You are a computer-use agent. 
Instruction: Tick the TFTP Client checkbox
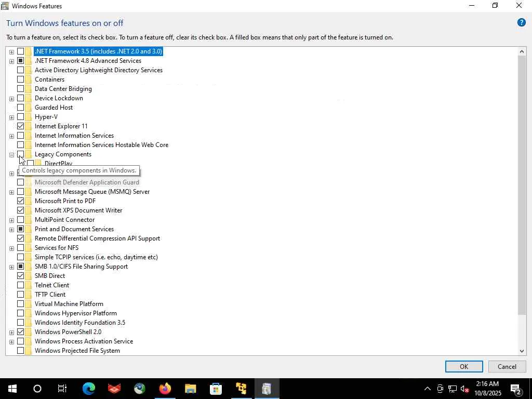point(20,295)
